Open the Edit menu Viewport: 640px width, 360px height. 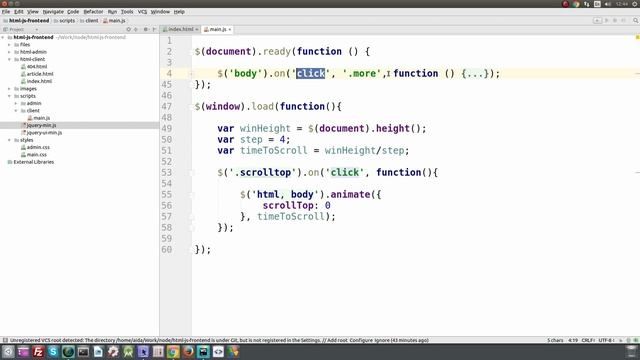pos(19,12)
